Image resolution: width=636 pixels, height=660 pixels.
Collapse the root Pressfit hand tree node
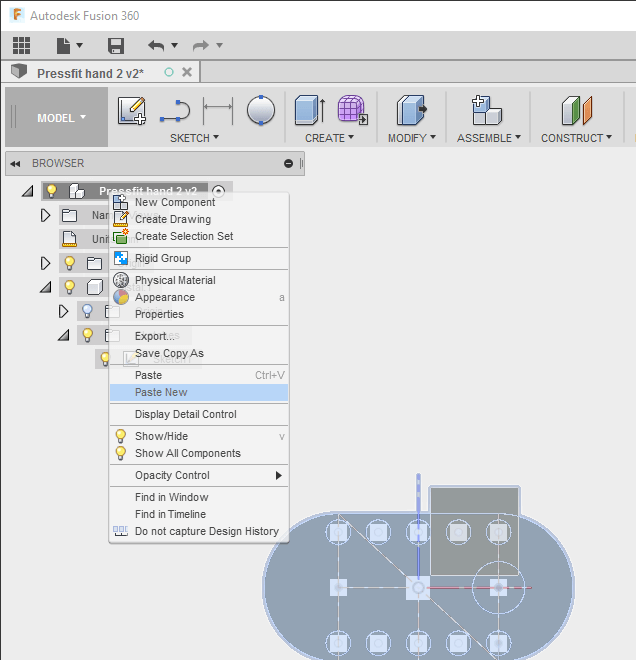28,191
